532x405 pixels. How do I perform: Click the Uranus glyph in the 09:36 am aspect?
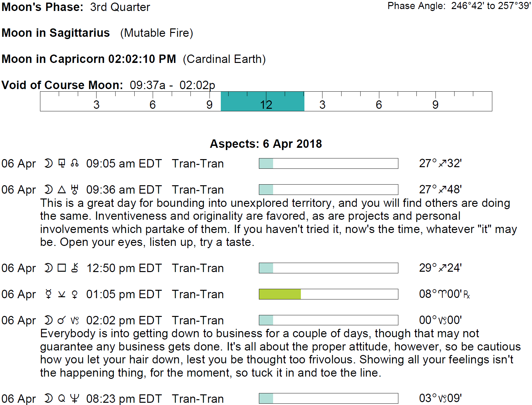point(75,190)
